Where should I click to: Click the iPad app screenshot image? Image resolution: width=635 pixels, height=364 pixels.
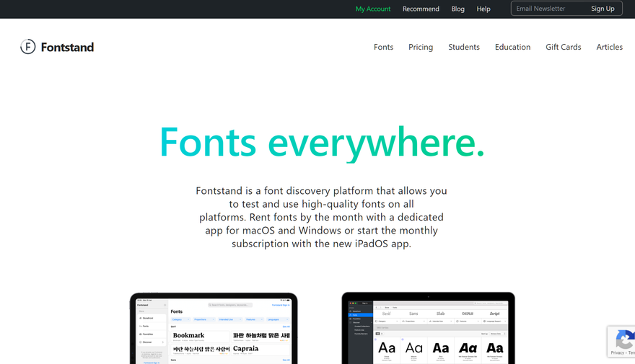(214, 329)
